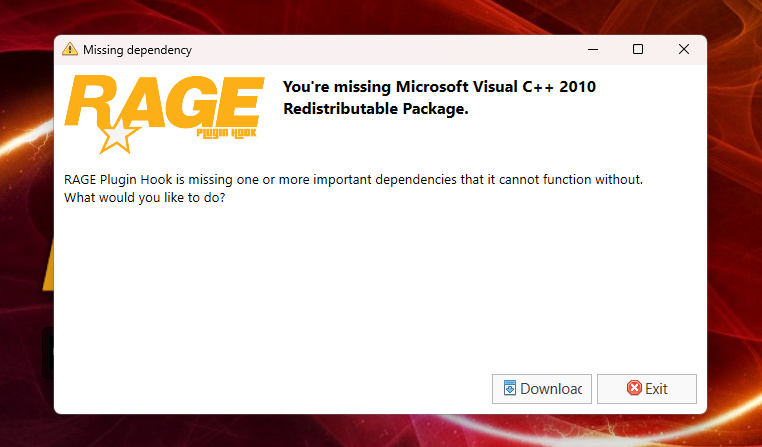The width and height of the screenshot is (762, 447).
Task: Click the warning triangle icon in title bar
Action: (69, 49)
